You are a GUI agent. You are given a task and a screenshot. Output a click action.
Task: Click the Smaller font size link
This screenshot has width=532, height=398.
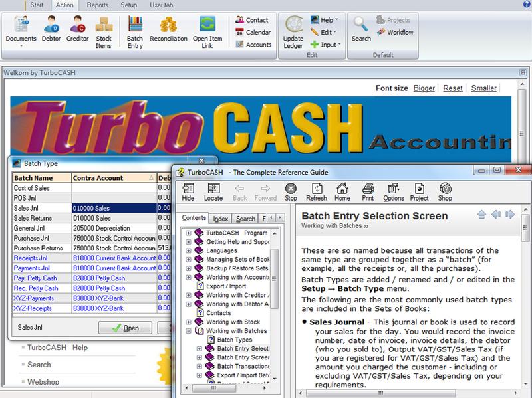tap(484, 88)
